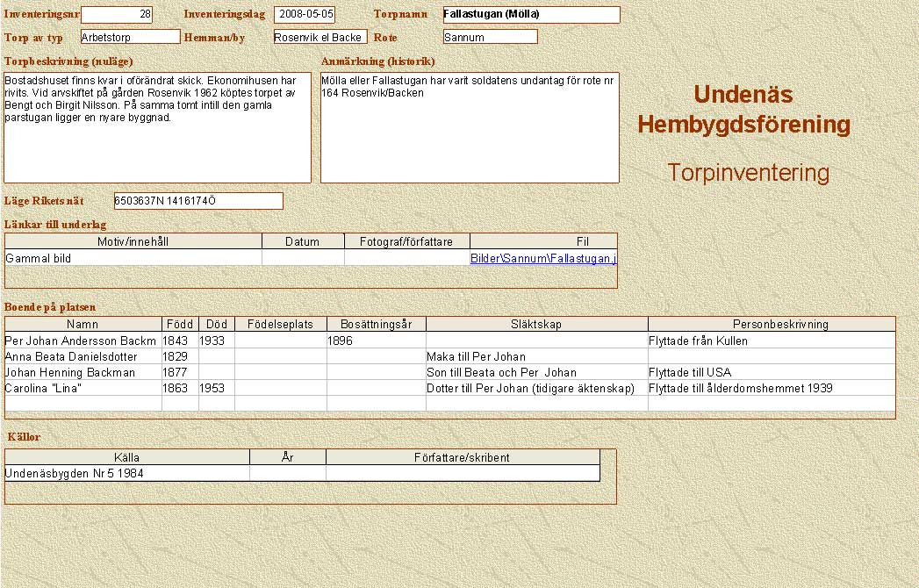The width and height of the screenshot is (919, 588).
Task: Select the Per Johan Andersson Backm name cell
Action: tap(82, 341)
